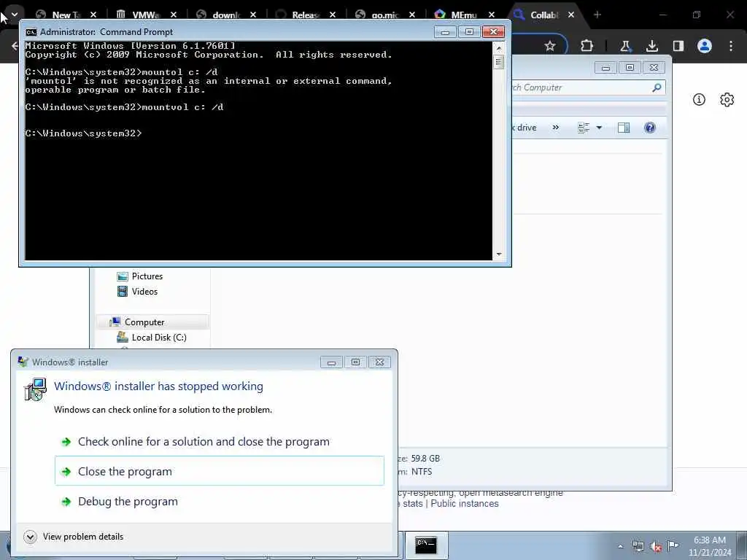The image size is (747, 560).
Task: Open Explorer help question mark icon
Action: tap(649, 127)
